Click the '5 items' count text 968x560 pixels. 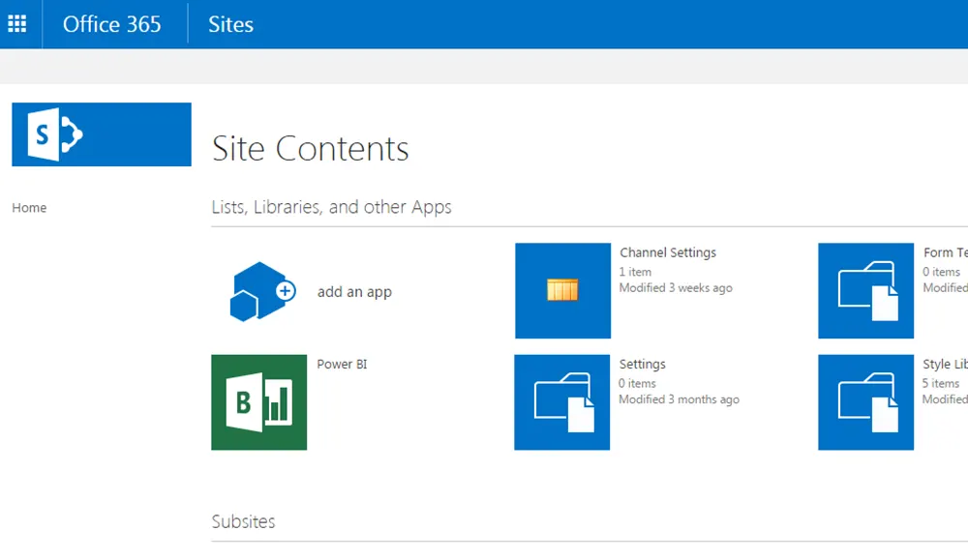click(941, 384)
